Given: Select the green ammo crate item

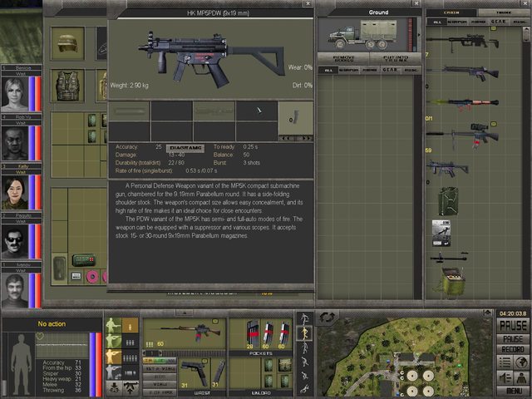Looking at the screenshot, I should (451, 283).
